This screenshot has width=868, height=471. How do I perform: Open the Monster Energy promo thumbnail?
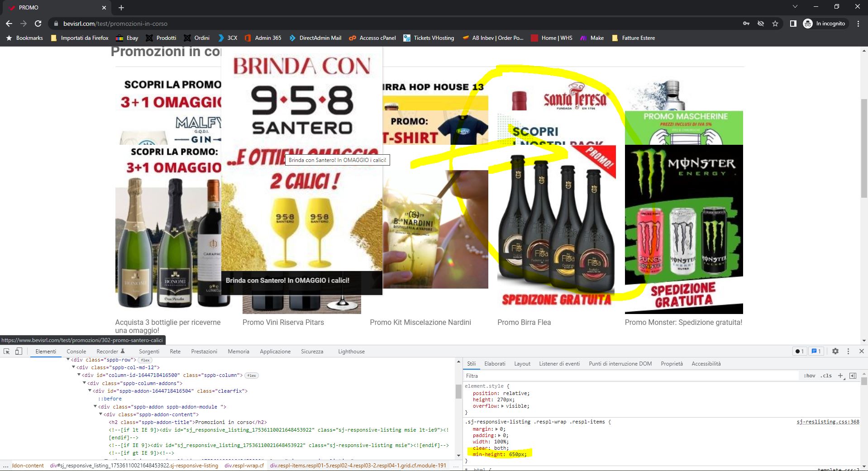tap(684, 229)
